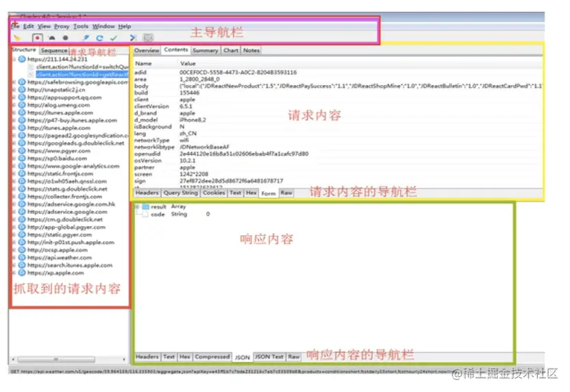Viewport: 570px width, 392px height.
Task: Open the File menu
Action: pyautogui.click(x=15, y=26)
